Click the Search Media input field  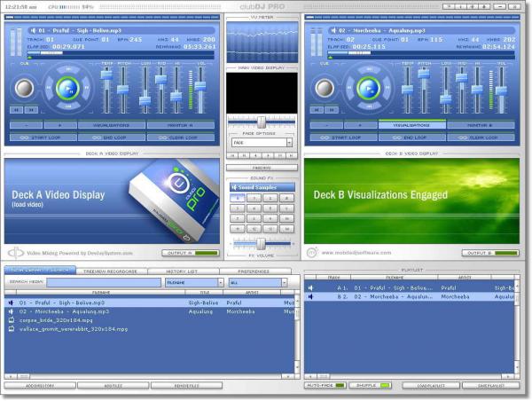tap(104, 282)
